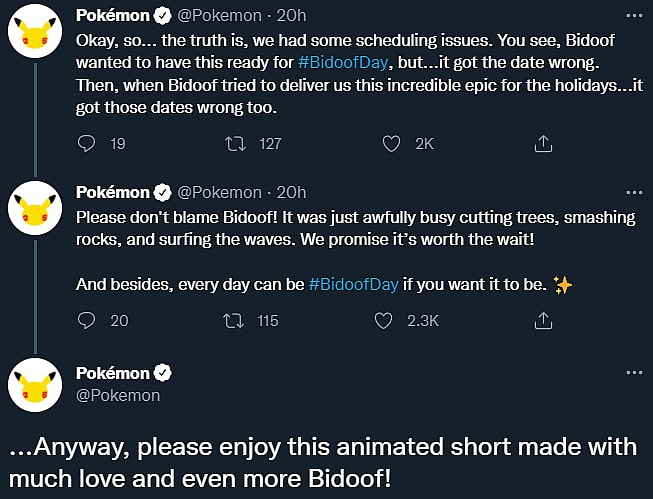Open more options on the second tweet

pos(633,192)
